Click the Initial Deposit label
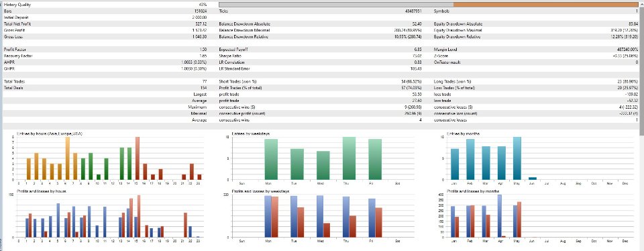Viewport: 644px width, 251px height. 16,17
